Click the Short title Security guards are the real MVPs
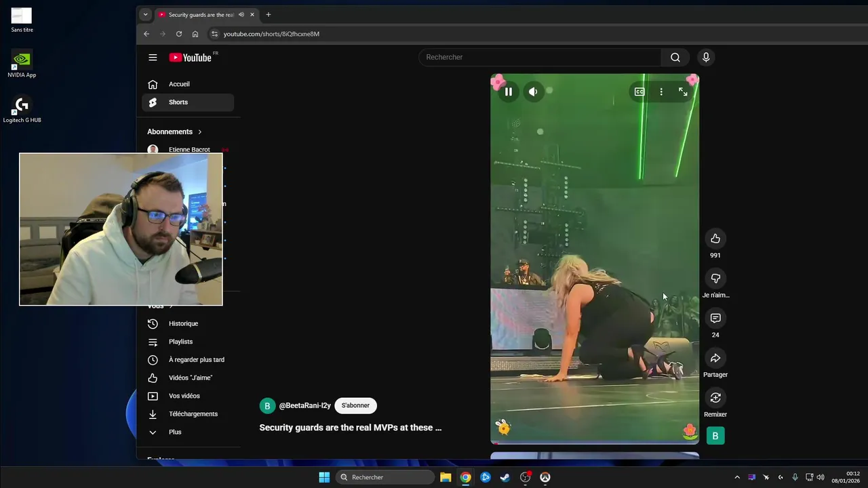The image size is (868, 488). tap(350, 428)
